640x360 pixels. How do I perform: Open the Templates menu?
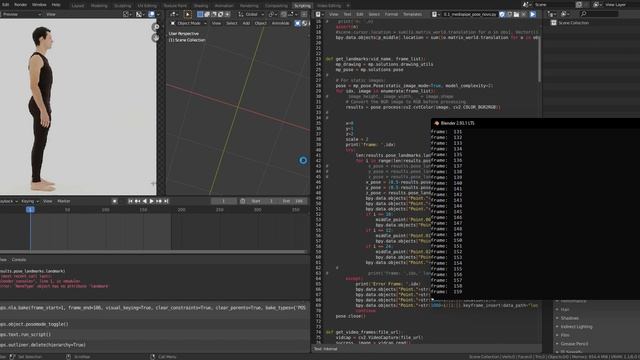click(x=412, y=14)
